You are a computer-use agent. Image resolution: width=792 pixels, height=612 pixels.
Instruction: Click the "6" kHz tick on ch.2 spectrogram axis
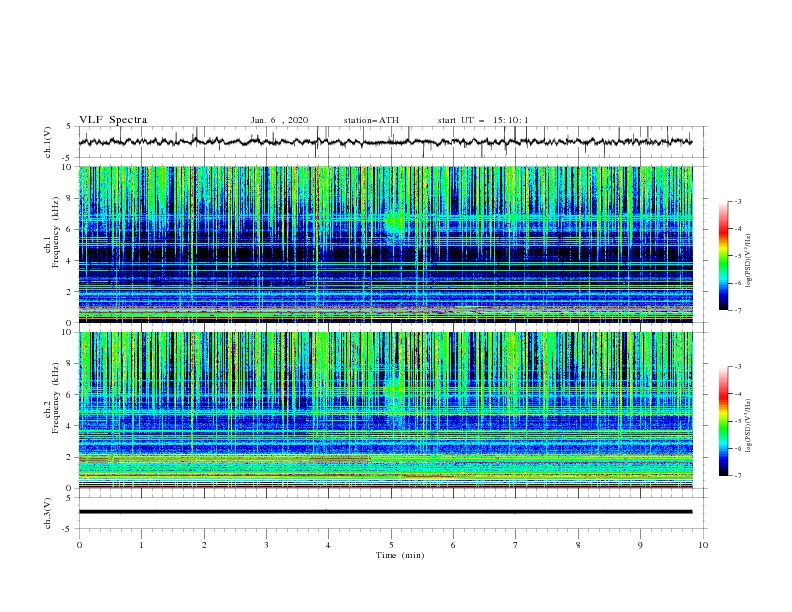(69, 395)
